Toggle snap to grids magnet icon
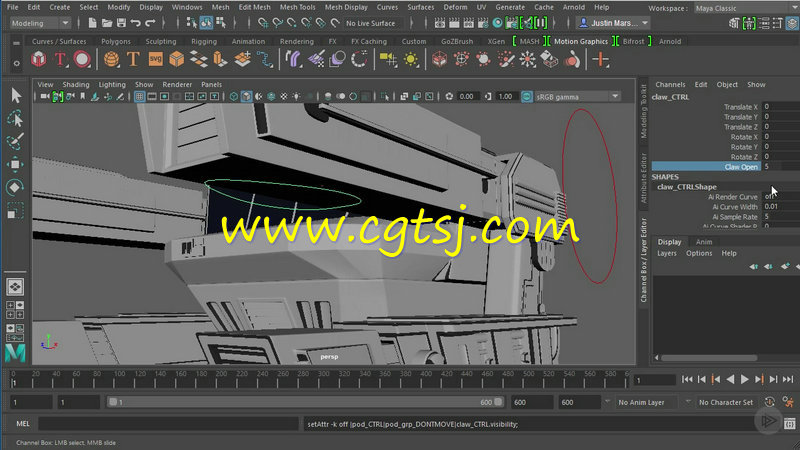The image size is (800, 450). pos(263,23)
